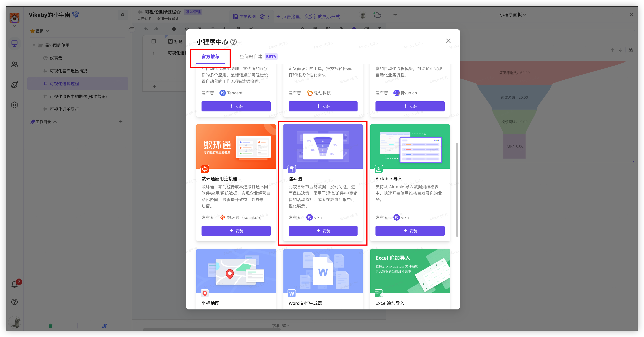The height and width of the screenshot is (337, 644).
Task: Click the collaborator avatar near the cloud icon
Action: (x=363, y=15)
